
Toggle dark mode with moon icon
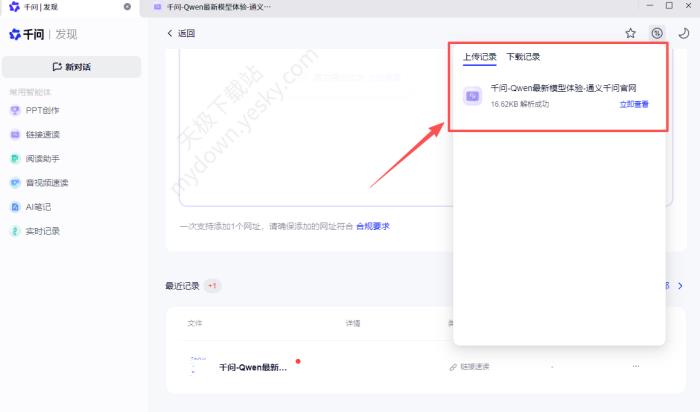(683, 33)
